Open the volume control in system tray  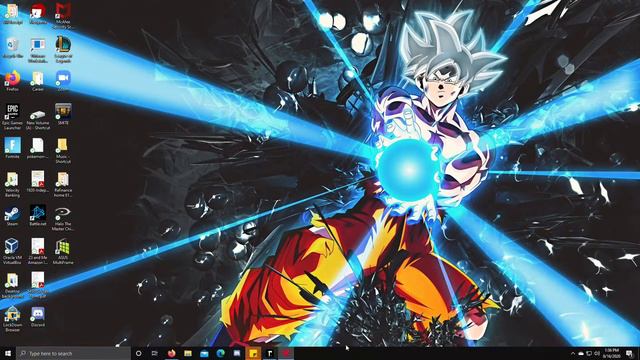(597, 353)
